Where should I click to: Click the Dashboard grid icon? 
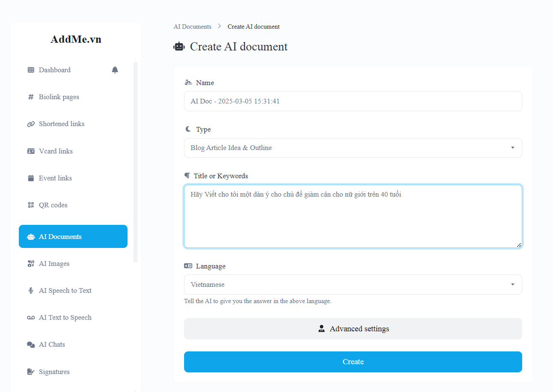pyautogui.click(x=31, y=70)
